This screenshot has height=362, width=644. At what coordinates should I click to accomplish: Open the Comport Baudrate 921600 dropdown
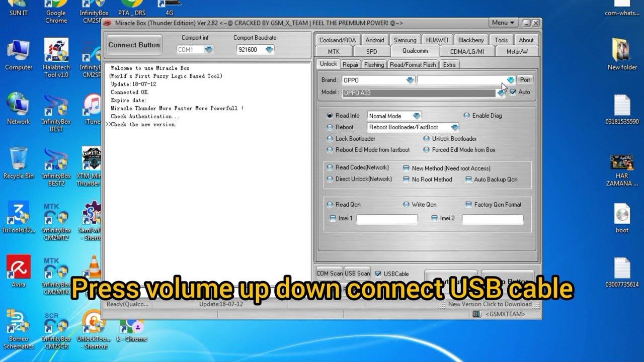(x=269, y=49)
